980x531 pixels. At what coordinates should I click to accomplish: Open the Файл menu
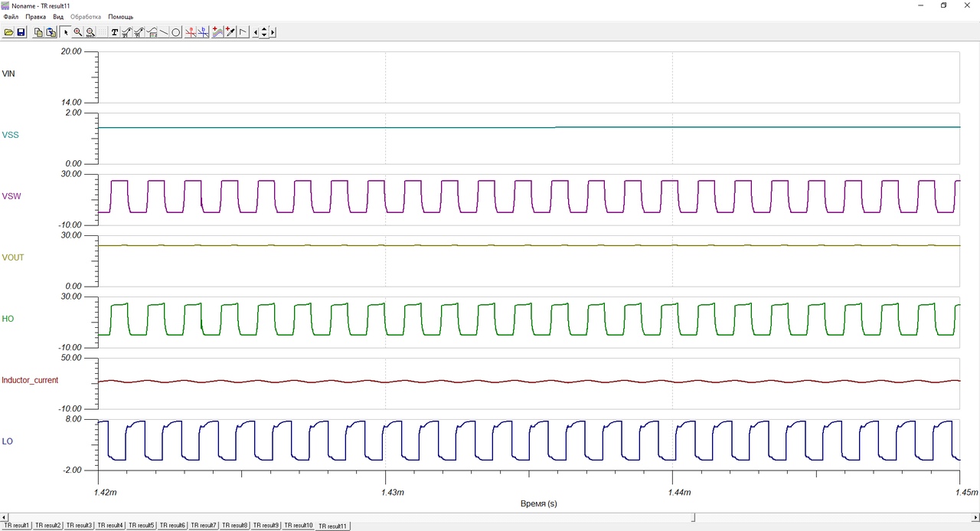11,16
